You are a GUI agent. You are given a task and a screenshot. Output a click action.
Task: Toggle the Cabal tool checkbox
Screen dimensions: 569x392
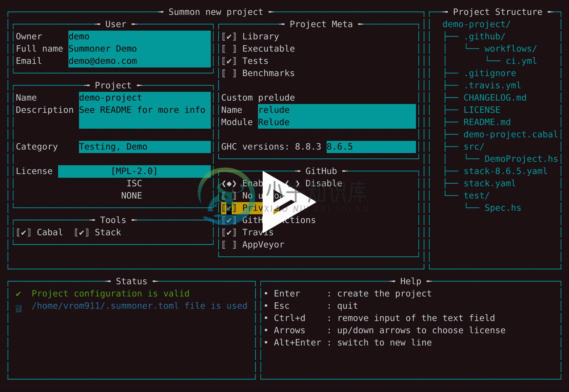pyautogui.click(x=23, y=232)
